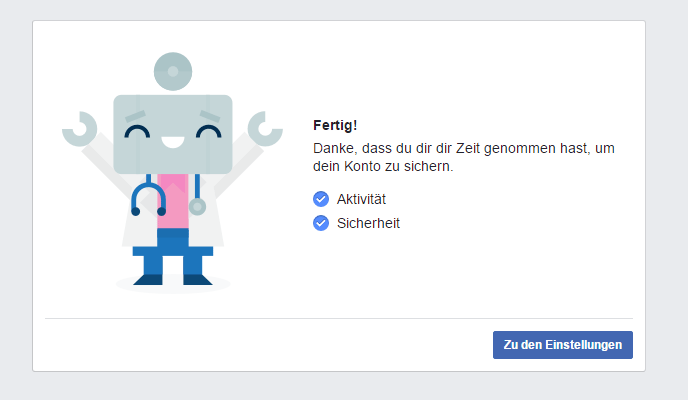The height and width of the screenshot is (400, 688).
Task: Click the stethoscope chest piece on the robot
Action: click(x=197, y=207)
